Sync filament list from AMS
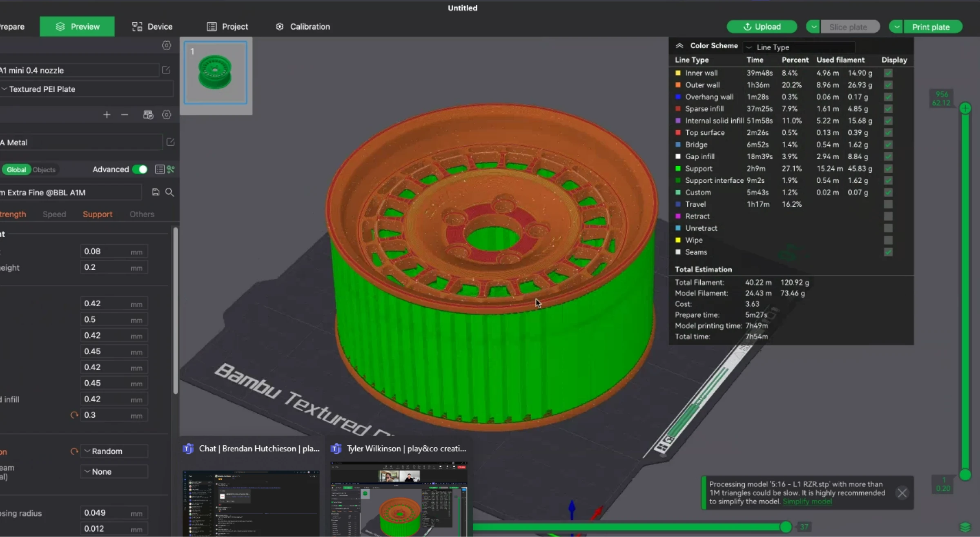Image resolution: width=980 pixels, height=537 pixels. [x=148, y=115]
